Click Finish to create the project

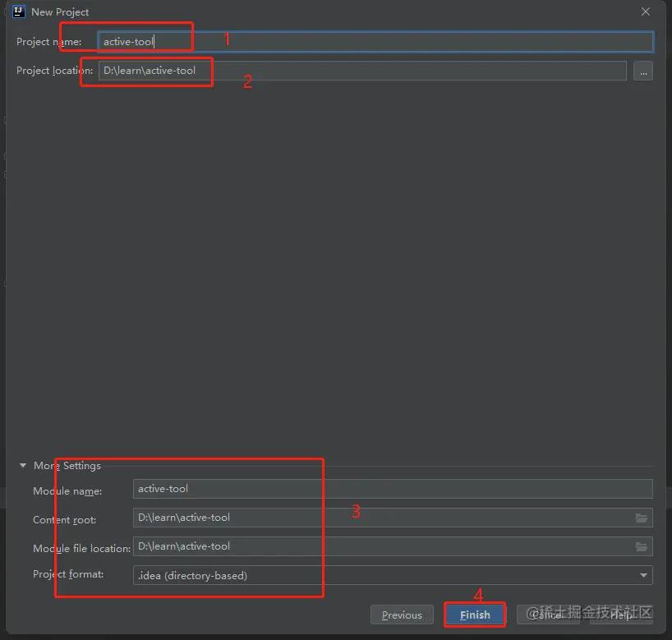475,615
